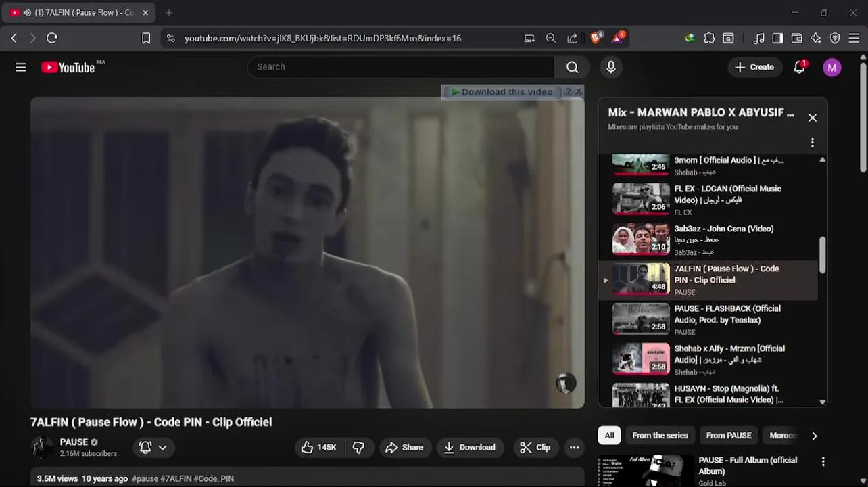The height and width of the screenshot is (487, 868).
Task: Play 3mom Official Audio in playlist
Action: [708, 164]
